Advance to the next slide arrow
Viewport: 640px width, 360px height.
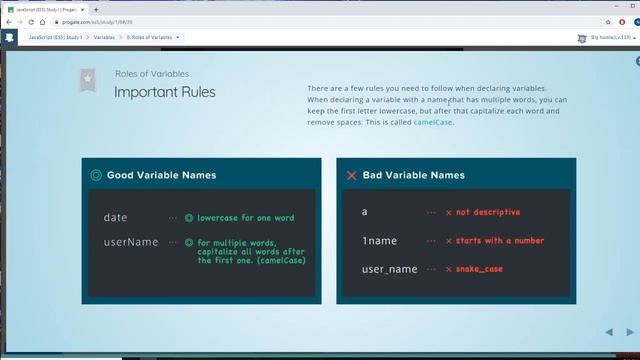[630, 332]
